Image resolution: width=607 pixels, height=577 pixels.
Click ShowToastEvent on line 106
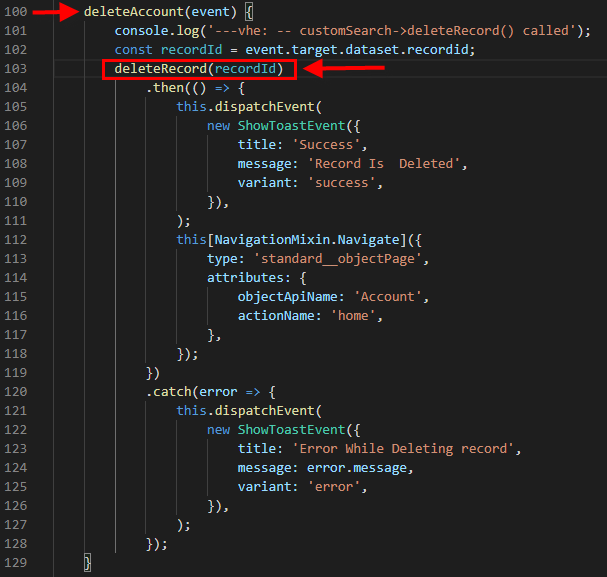pyautogui.click(x=291, y=126)
